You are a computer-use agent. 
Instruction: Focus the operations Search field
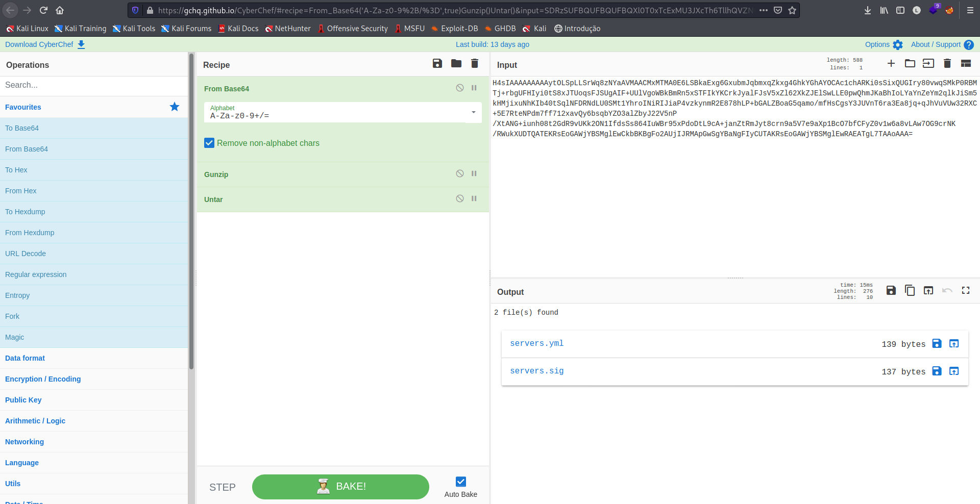click(x=94, y=85)
